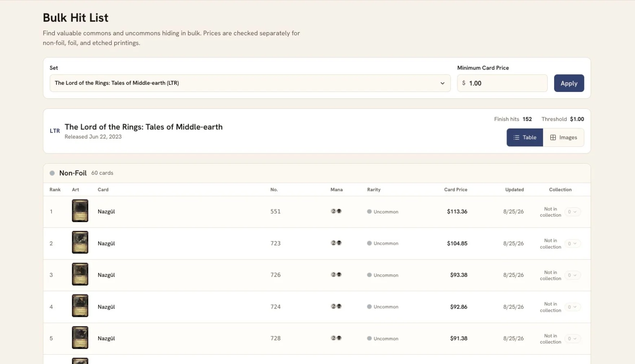Click the Rank column header
The width and height of the screenshot is (635, 364).
point(55,190)
